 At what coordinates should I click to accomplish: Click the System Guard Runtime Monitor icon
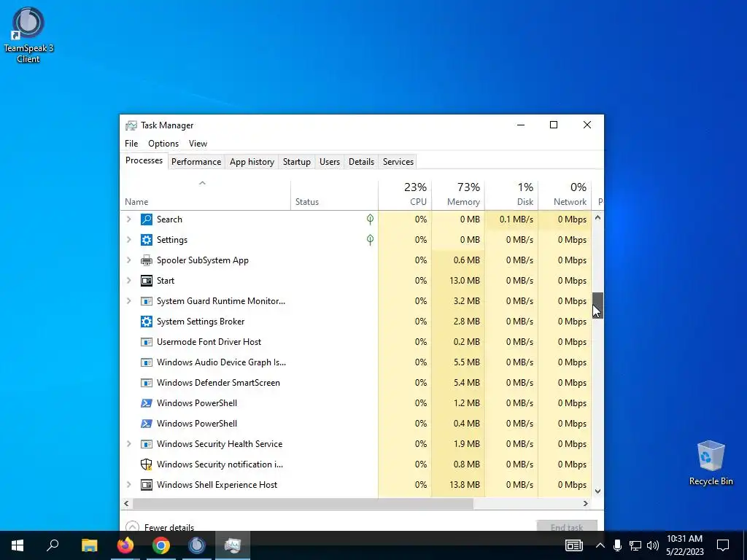(x=146, y=301)
